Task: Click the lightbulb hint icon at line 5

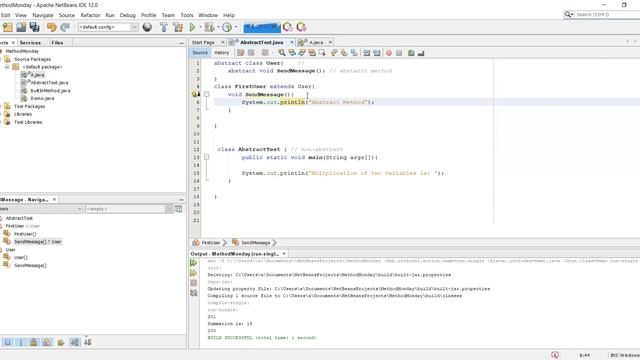Action: [x=195, y=94]
